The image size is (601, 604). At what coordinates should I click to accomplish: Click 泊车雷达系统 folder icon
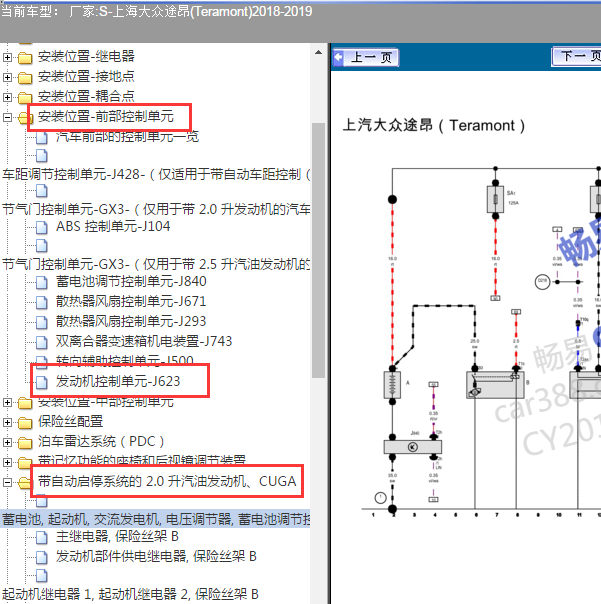click(x=25, y=443)
